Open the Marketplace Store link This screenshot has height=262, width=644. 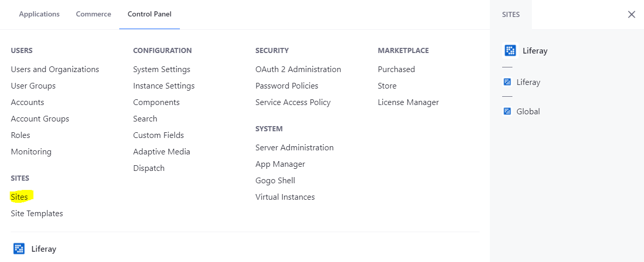click(387, 86)
